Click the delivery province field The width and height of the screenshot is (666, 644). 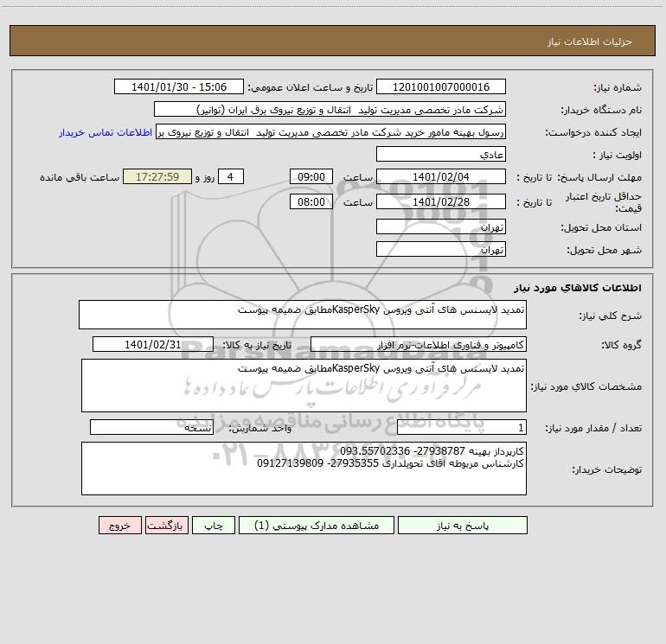[441, 227]
